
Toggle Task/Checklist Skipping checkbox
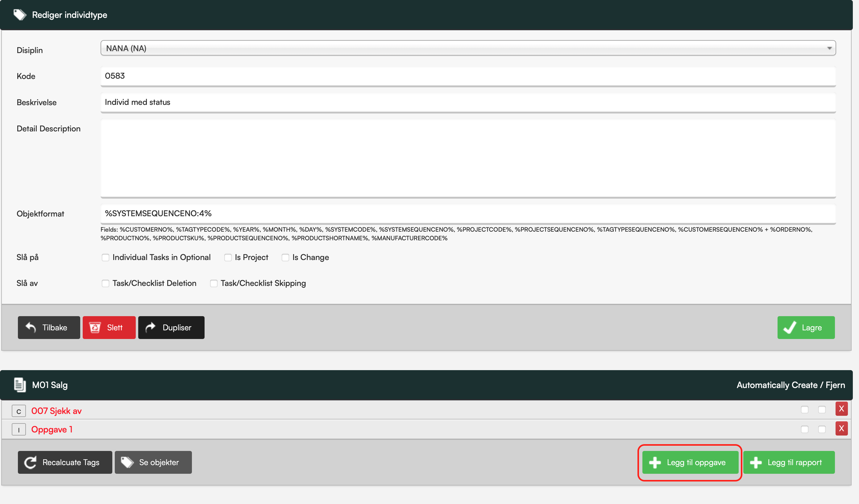click(214, 283)
